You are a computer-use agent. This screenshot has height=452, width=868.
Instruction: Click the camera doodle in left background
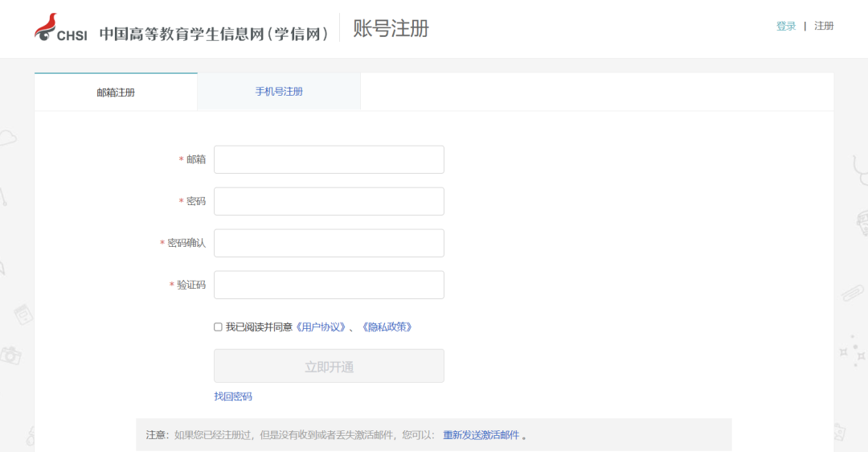[10, 355]
